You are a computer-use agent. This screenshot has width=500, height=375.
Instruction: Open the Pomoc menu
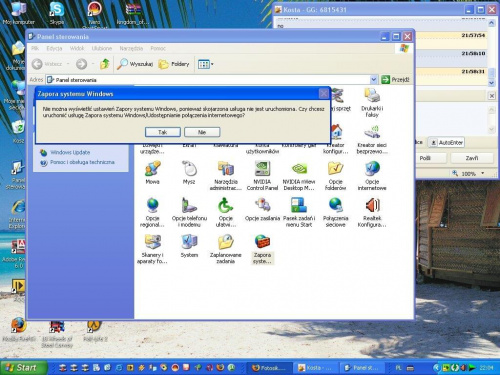(158, 48)
